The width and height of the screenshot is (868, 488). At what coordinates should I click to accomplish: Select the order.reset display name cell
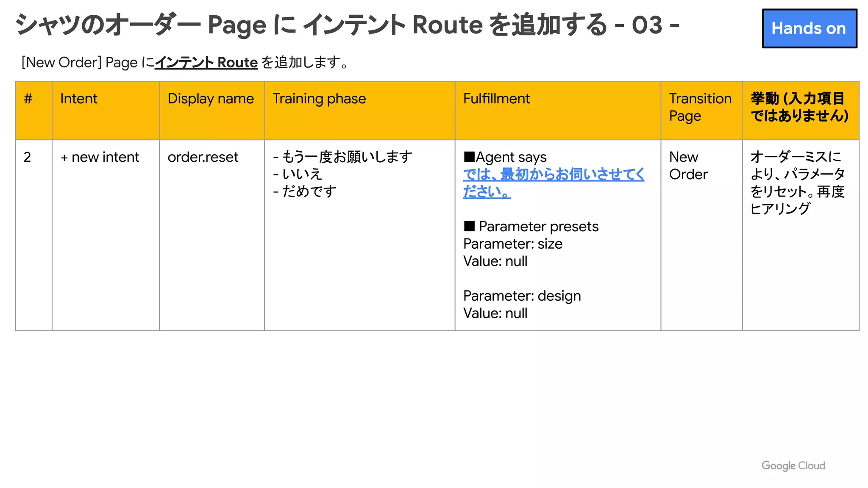pos(212,235)
